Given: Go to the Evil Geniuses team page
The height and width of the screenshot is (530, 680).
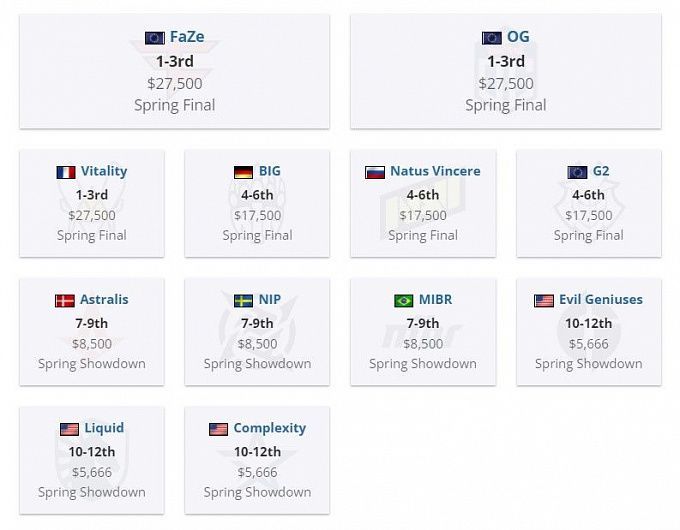Looking at the screenshot, I should coord(600,299).
